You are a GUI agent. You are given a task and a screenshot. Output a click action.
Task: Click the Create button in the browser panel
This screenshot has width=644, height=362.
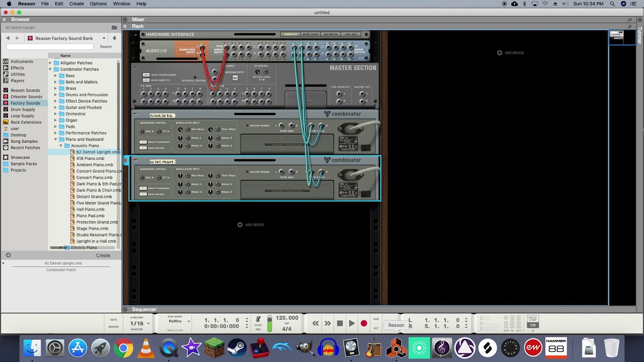pyautogui.click(x=103, y=255)
